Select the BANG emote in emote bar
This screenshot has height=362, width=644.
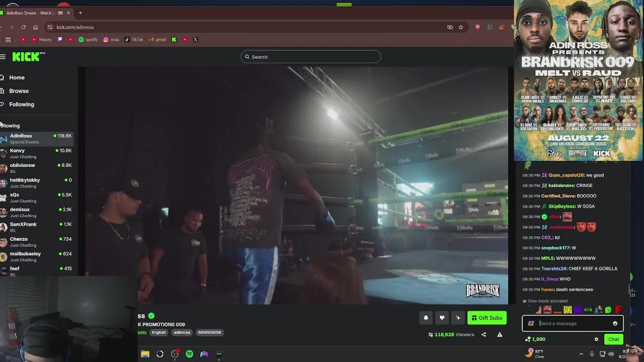coord(568,310)
